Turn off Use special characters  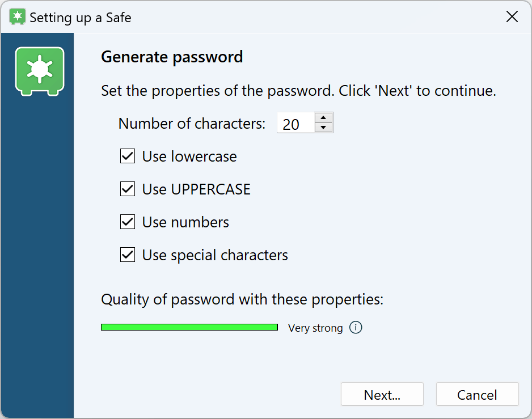[128, 255]
